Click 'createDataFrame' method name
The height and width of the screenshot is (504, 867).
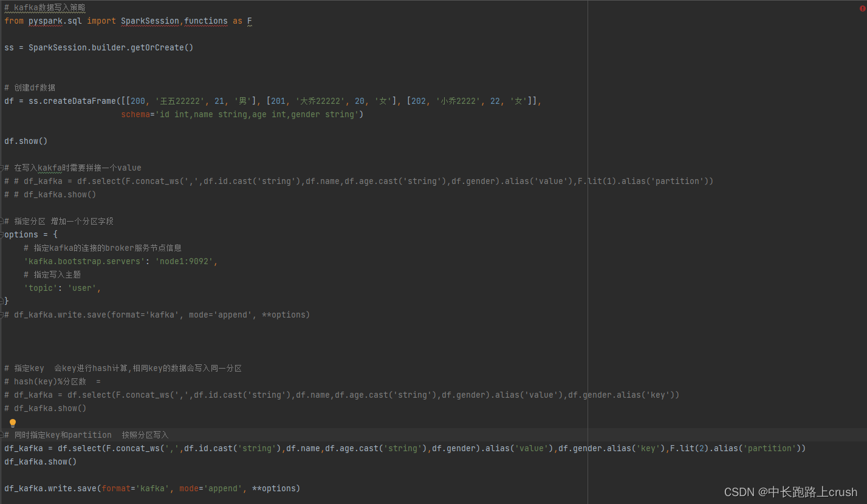coord(80,101)
